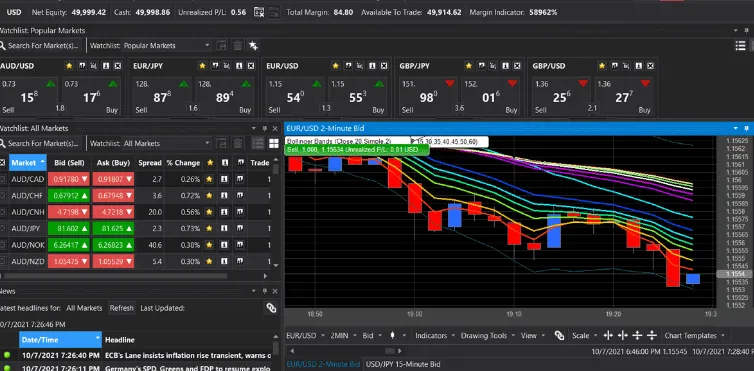Toggle favorite star for AUD/CNH row
The image size is (754, 371).
click(x=209, y=212)
